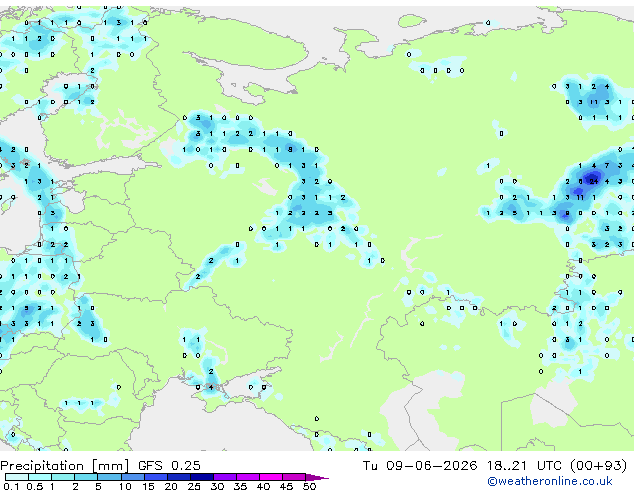The width and height of the screenshot is (634, 490).
Task: Select the "GFS 0.25" model label
Action: [x=169, y=465]
